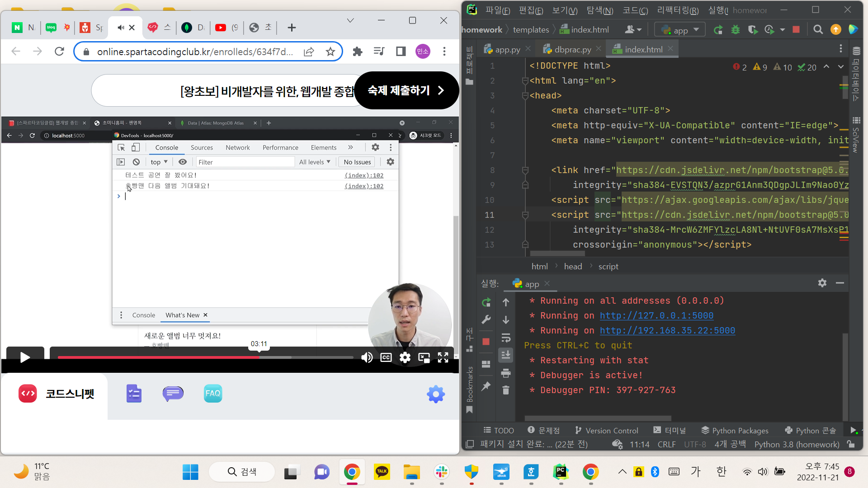Seek on the red video progress bar
This screenshot has height=488, width=868.
click(205, 357)
